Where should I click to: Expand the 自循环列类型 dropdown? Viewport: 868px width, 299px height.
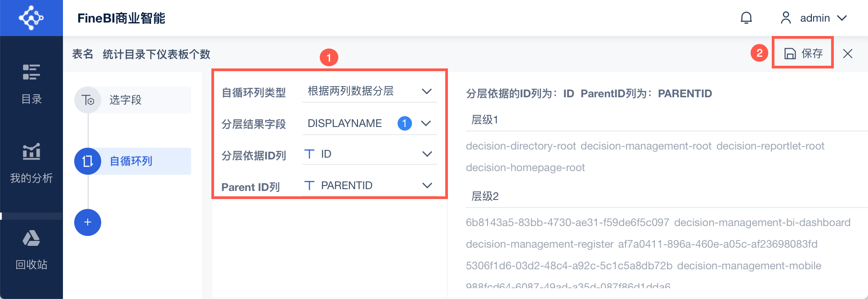pyautogui.click(x=426, y=91)
